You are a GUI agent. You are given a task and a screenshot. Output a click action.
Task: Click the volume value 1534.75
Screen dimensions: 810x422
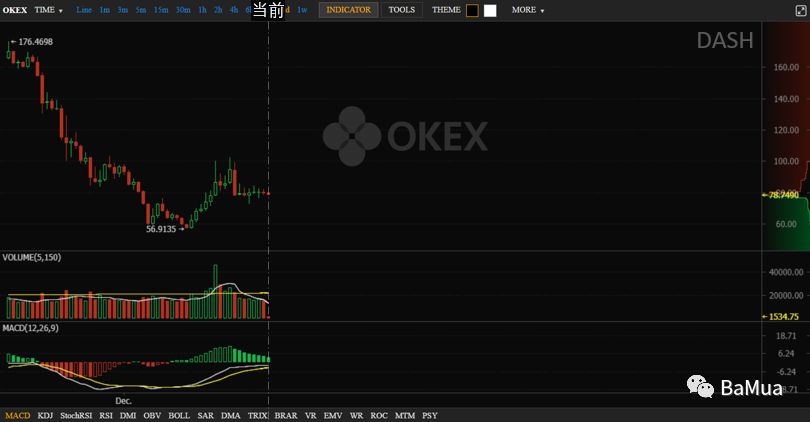(783, 317)
